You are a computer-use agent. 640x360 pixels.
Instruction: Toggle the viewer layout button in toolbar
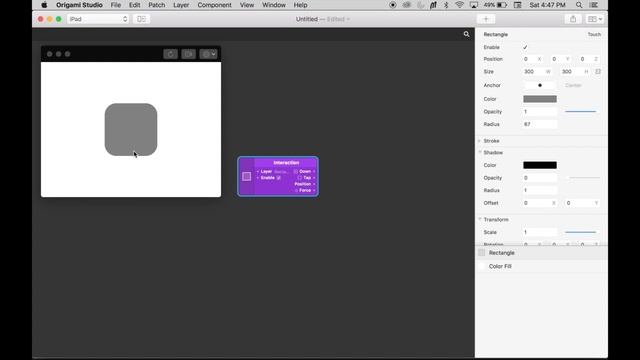point(141,19)
